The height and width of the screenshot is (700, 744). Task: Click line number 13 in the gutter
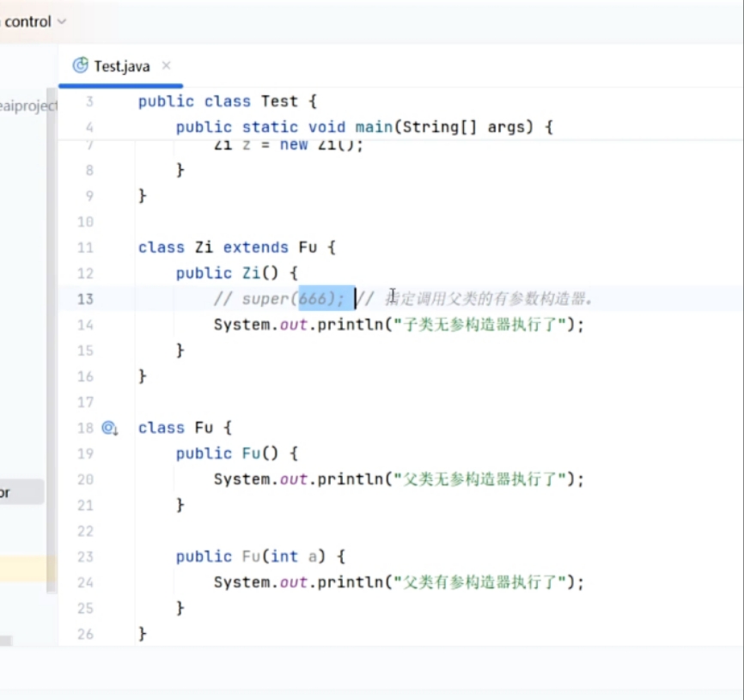[85, 299]
